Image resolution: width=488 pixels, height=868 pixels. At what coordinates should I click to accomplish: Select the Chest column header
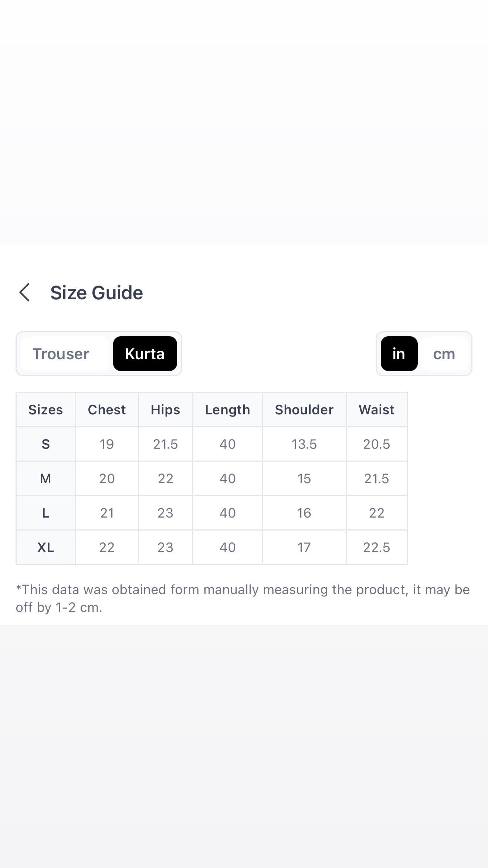point(107,410)
